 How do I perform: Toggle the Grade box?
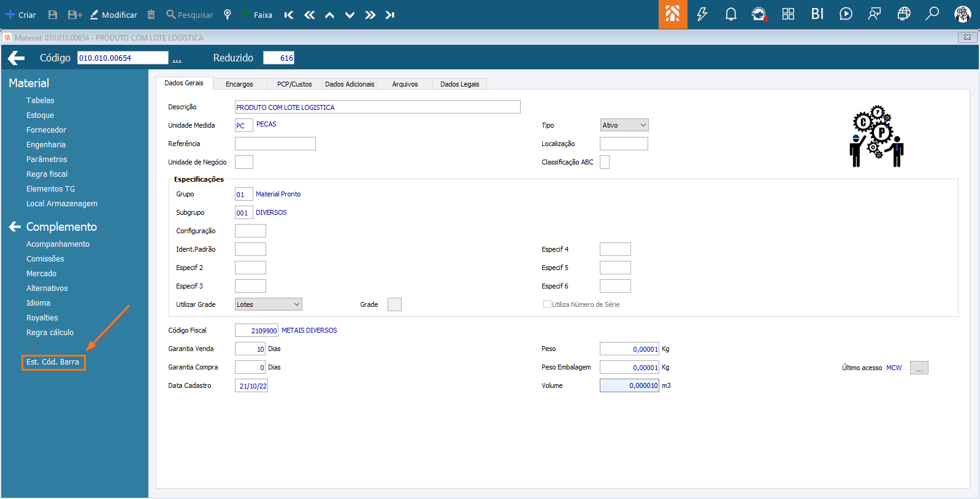click(x=394, y=304)
